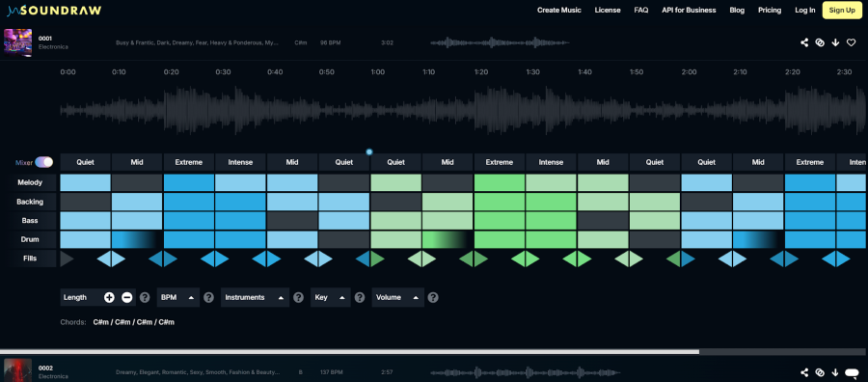Decrease Length with the minus icon

coord(126,298)
